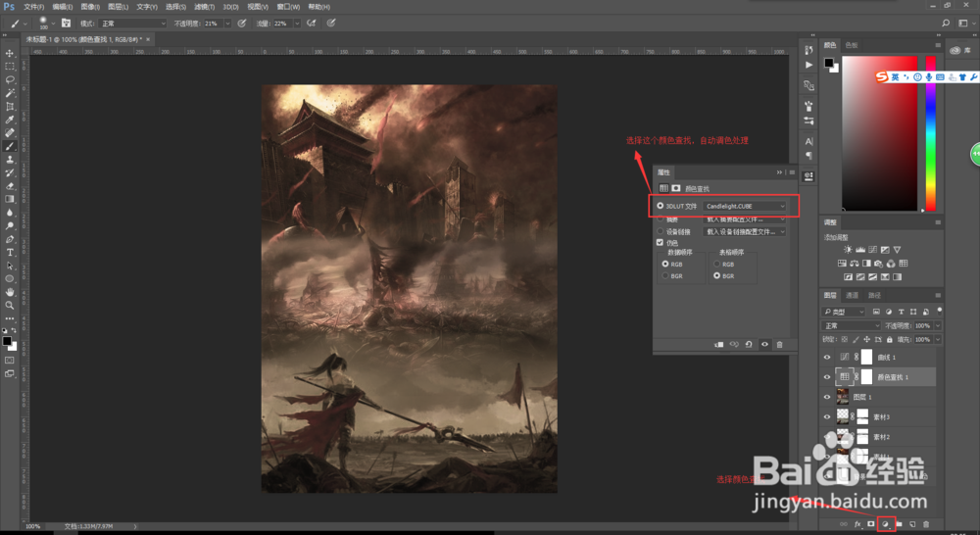Viewport: 980px width, 535px height.
Task: Select the Magic Wand tool
Action: [x=10, y=93]
